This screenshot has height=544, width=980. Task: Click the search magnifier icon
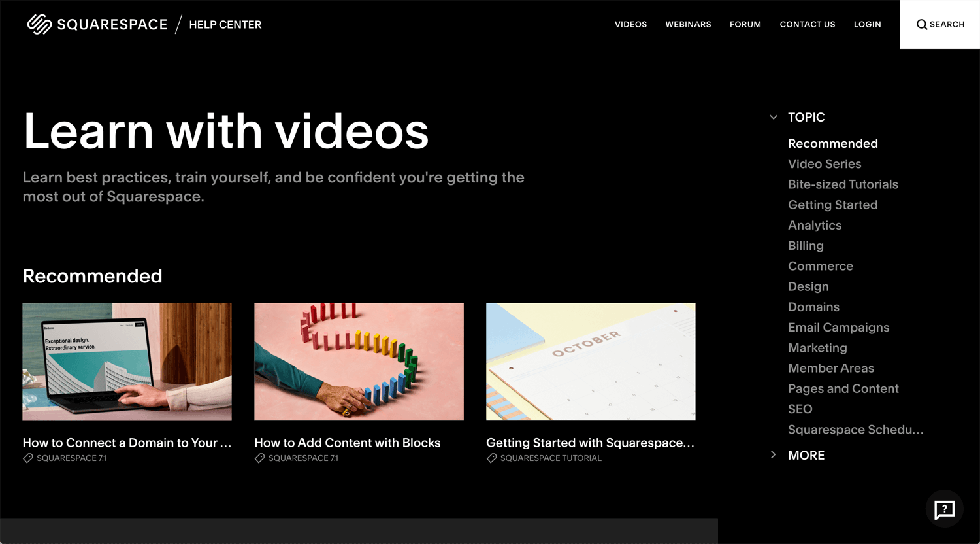(x=922, y=25)
